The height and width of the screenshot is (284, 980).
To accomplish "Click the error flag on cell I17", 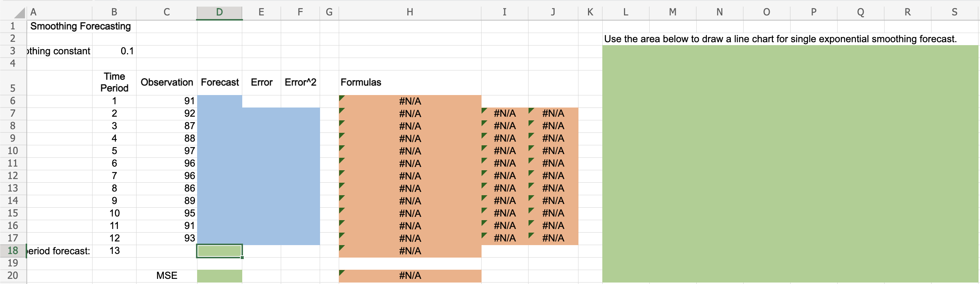I will pos(483,235).
